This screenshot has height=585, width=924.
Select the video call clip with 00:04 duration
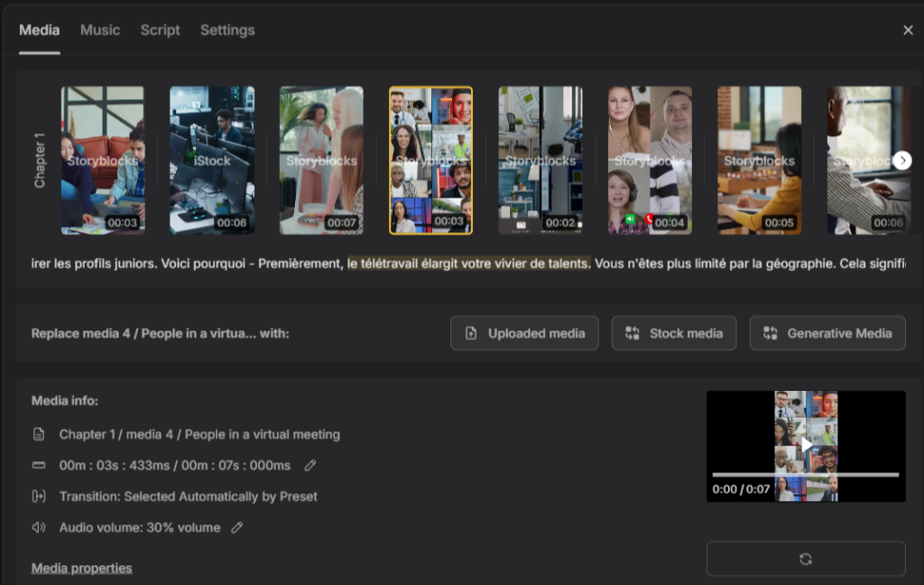coord(650,161)
